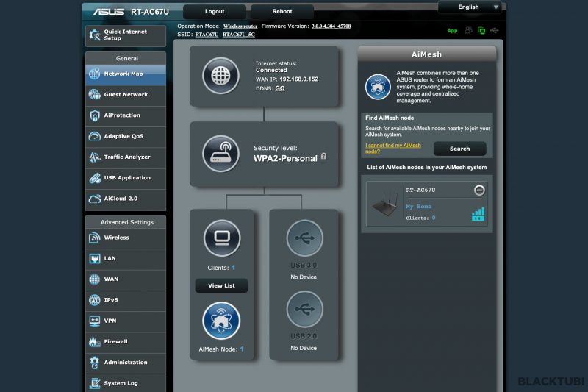Select Network Map in the sidebar
Viewport: 588px width, 392px height.
(x=125, y=74)
